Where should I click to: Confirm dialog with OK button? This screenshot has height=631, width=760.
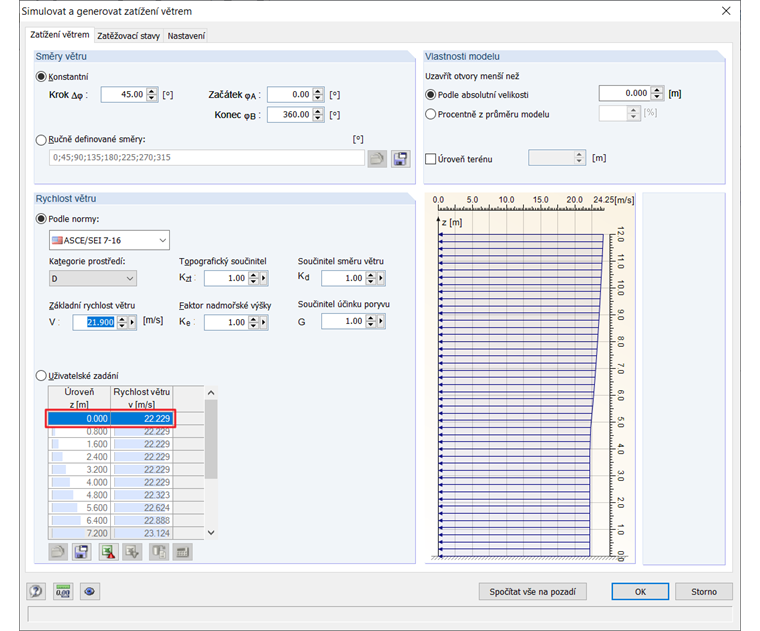click(640, 592)
